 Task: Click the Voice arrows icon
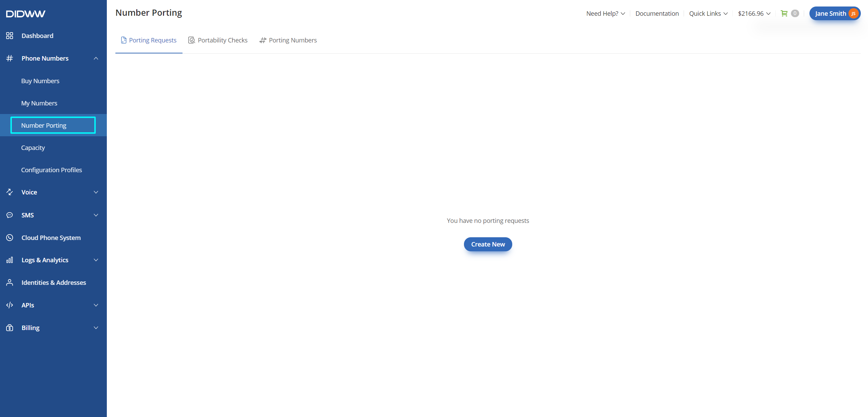(x=10, y=192)
